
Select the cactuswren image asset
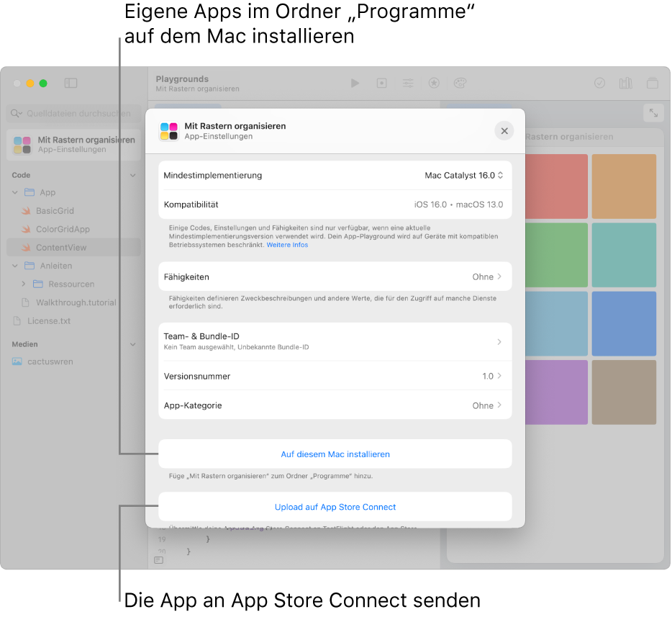tap(50, 361)
